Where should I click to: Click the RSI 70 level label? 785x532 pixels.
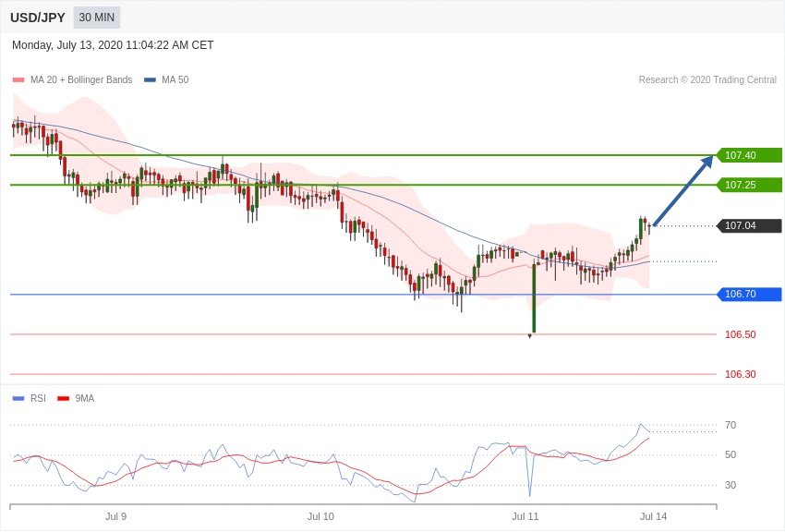click(x=731, y=425)
